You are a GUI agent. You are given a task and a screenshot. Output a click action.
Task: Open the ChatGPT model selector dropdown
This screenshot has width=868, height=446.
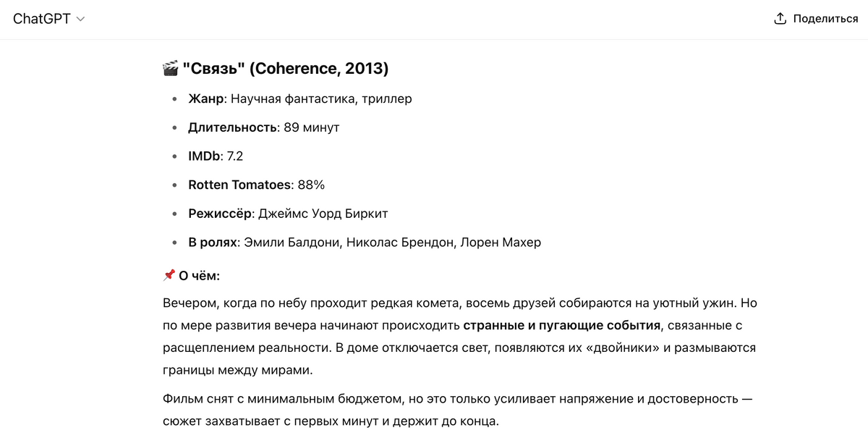(x=48, y=19)
